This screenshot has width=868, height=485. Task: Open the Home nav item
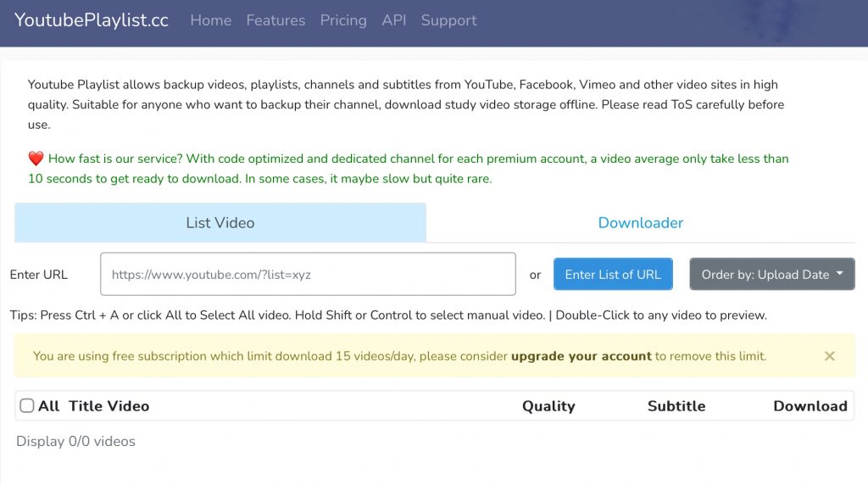(210, 20)
